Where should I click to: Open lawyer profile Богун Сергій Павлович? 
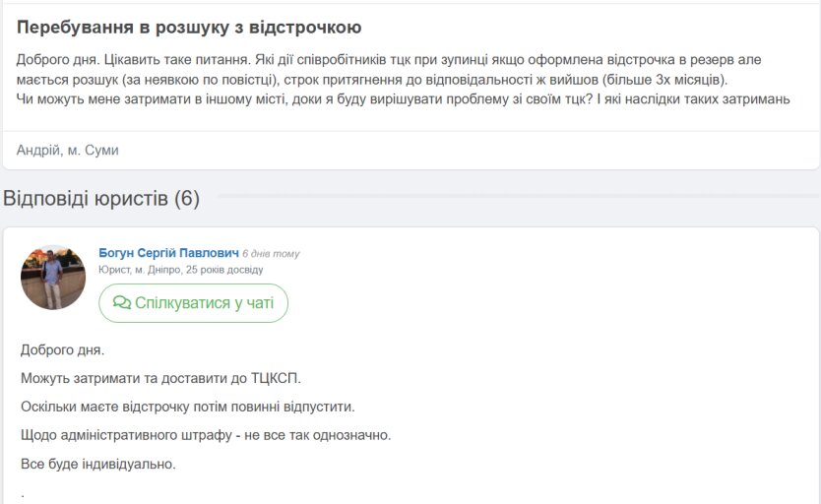coord(168,253)
